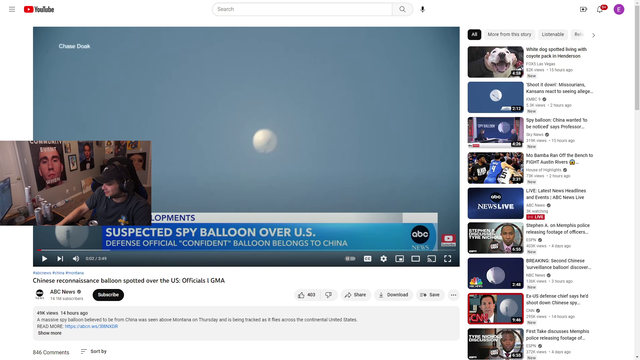Dislike the video

pos(328,295)
